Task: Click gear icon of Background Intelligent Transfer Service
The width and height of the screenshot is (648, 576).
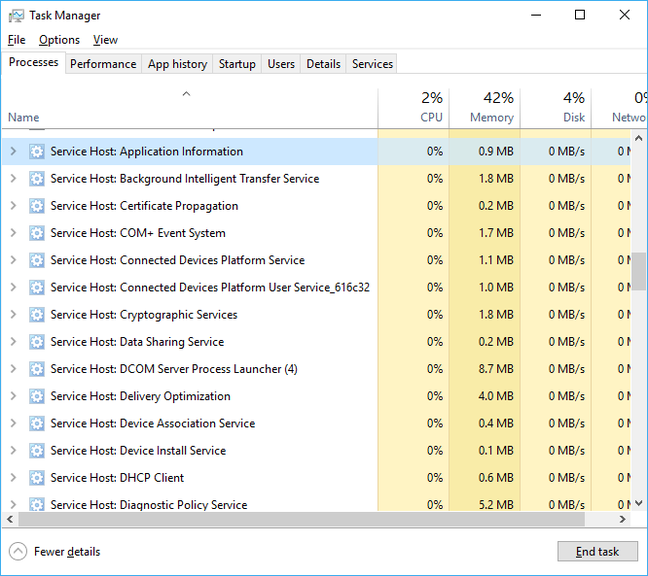Action: coord(37,179)
